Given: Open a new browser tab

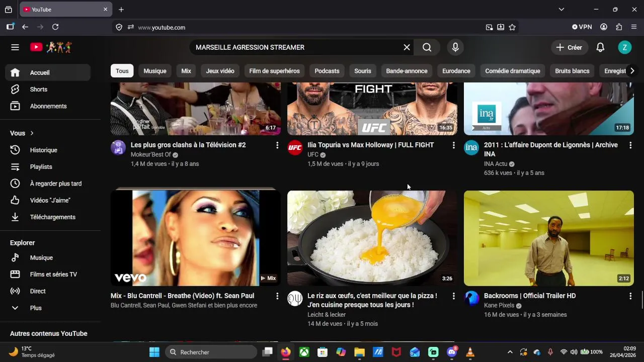Looking at the screenshot, I should [x=121, y=10].
